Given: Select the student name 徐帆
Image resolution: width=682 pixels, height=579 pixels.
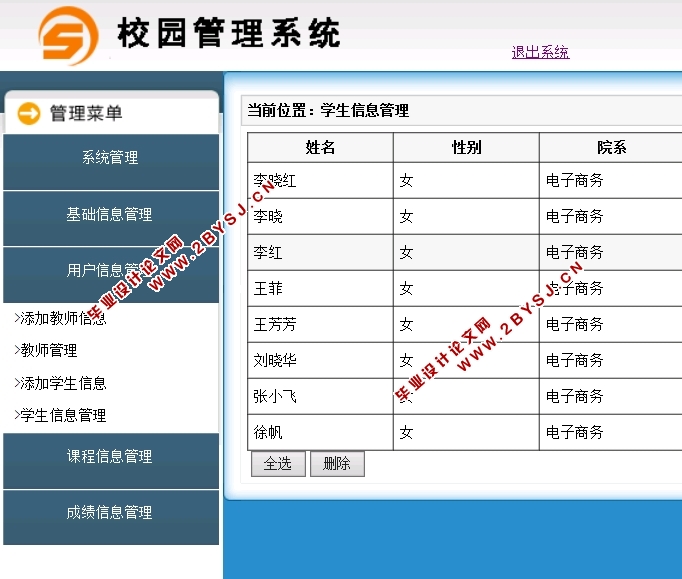Looking at the screenshot, I should [x=268, y=432].
